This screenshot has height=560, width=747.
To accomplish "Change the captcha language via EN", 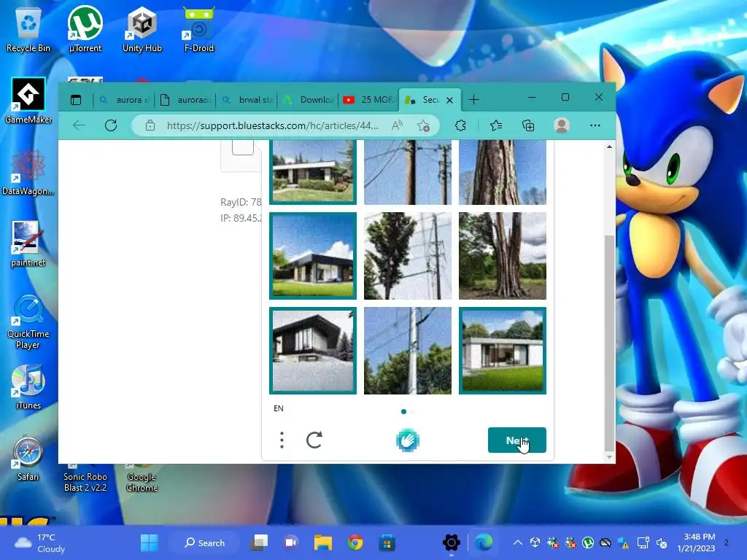I will point(279,408).
